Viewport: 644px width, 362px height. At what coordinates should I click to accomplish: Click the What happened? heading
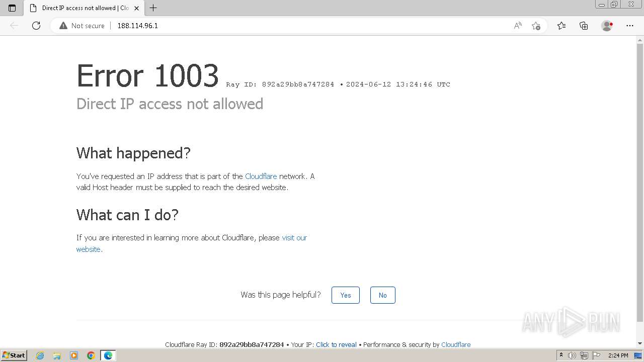[x=133, y=153]
